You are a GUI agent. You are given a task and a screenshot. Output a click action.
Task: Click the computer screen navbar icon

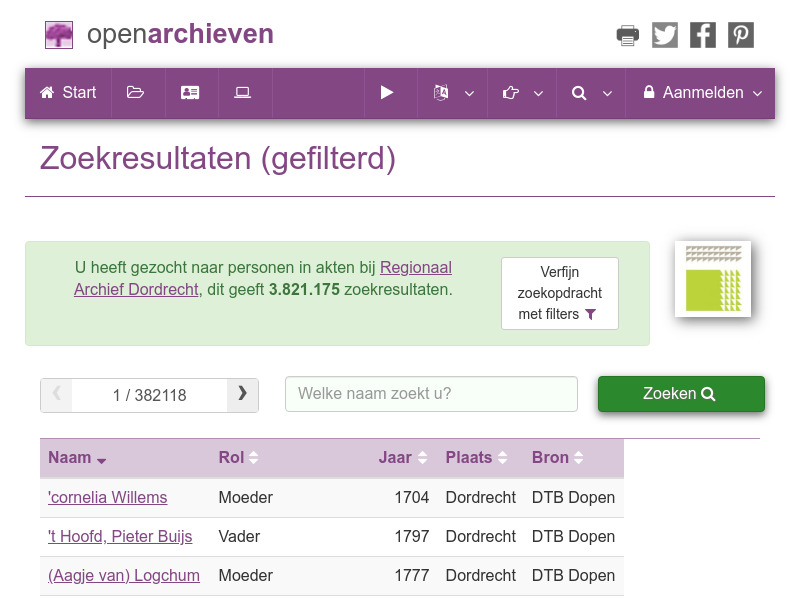pos(242,92)
